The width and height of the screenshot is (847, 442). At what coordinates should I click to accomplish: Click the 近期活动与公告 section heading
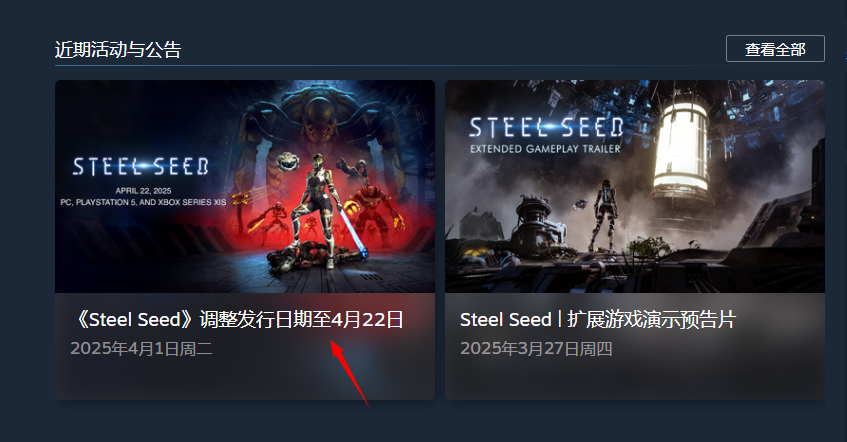118,50
